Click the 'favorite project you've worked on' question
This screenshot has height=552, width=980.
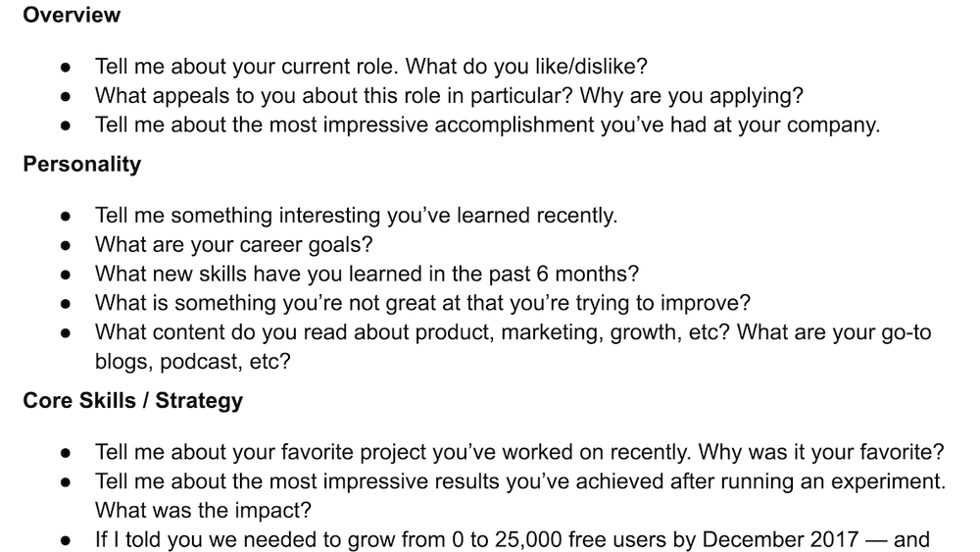[x=519, y=452]
